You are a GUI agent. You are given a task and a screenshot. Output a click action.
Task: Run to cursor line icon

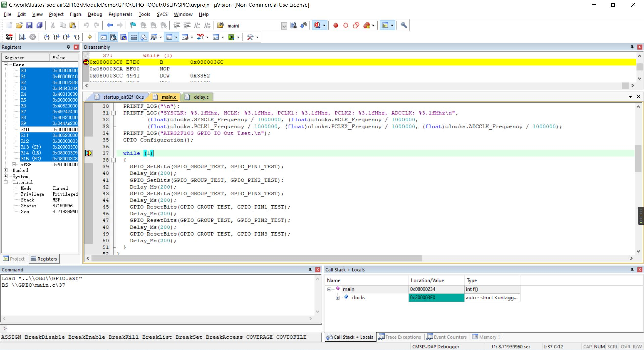coord(77,37)
